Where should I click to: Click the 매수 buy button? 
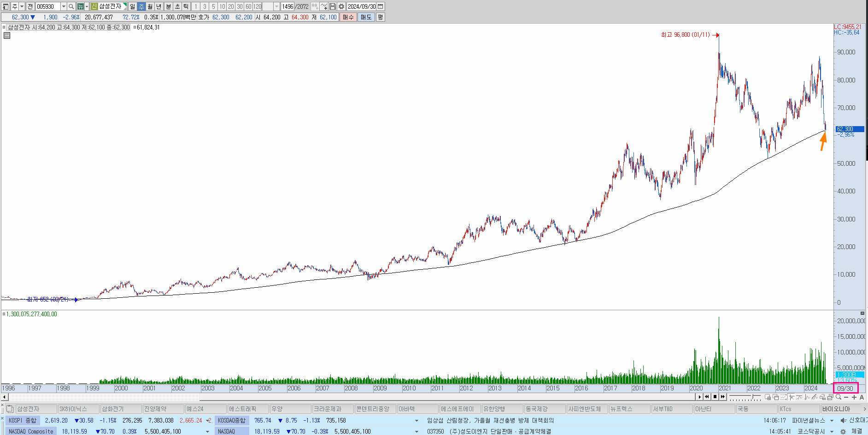[348, 17]
